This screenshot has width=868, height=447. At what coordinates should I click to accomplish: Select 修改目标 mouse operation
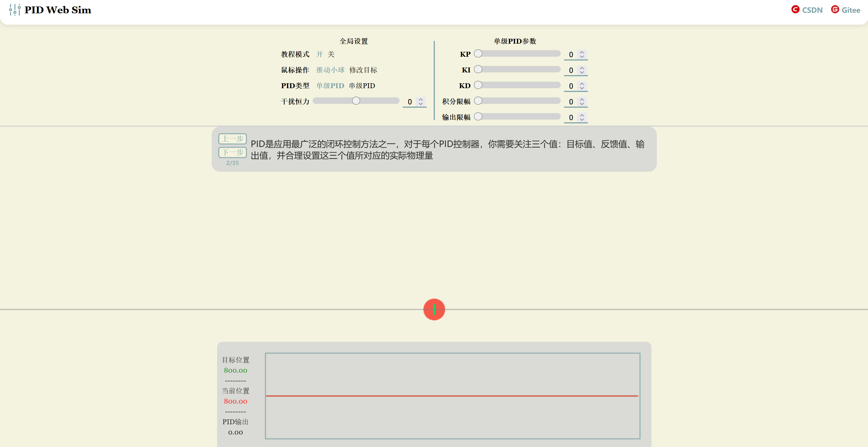[363, 70]
